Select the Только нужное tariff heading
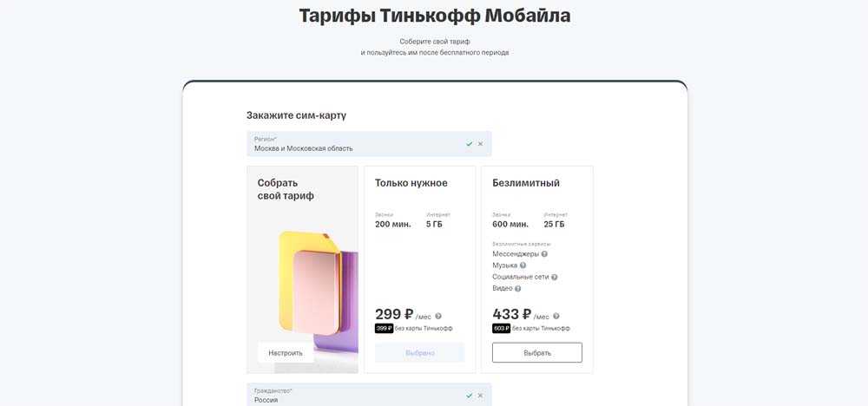Image resolution: width=868 pixels, height=406 pixels. (x=411, y=183)
